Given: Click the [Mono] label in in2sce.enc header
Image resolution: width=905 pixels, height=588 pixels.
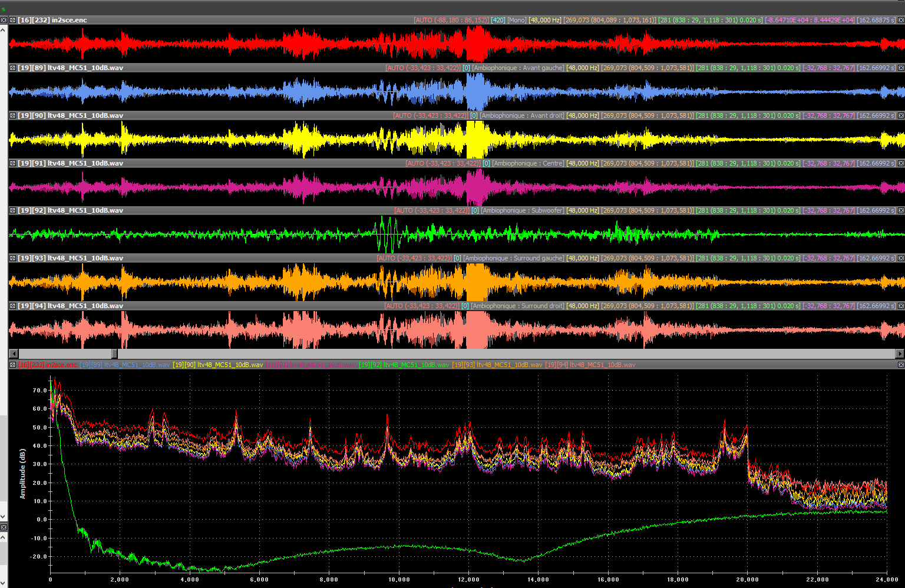Looking at the screenshot, I should [517, 20].
